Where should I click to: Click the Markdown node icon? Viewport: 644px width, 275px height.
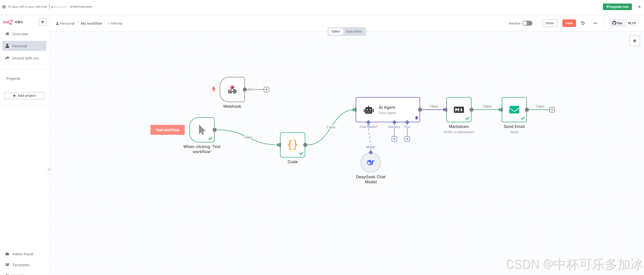click(x=459, y=110)
